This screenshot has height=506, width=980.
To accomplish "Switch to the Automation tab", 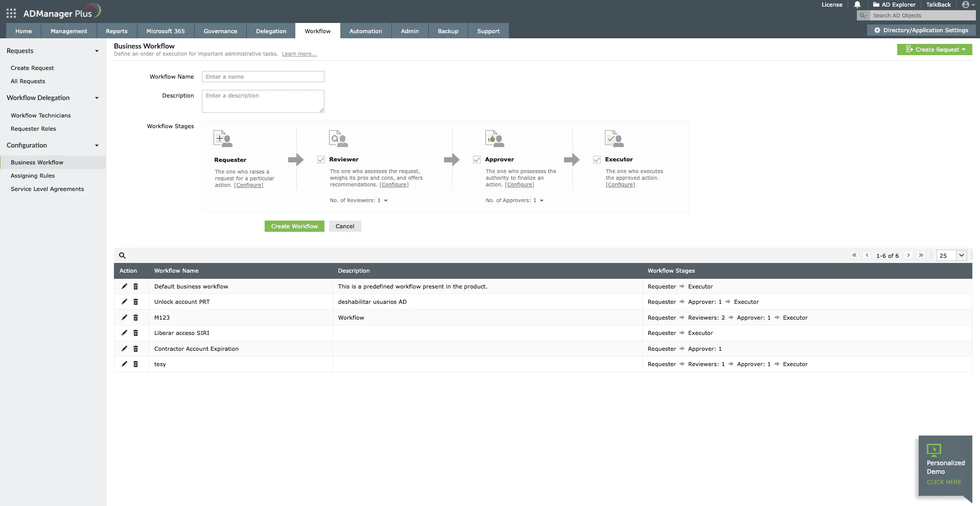I will tap(366, 31).
